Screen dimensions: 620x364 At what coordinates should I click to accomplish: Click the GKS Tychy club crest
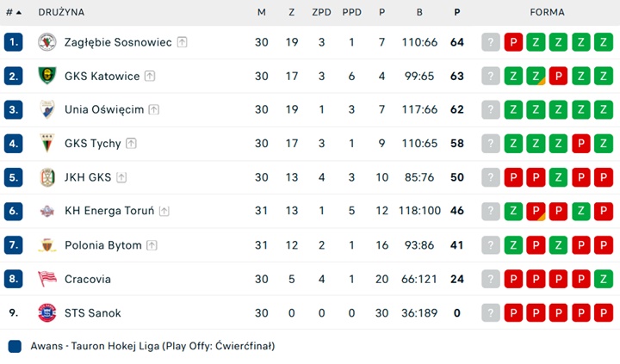[46, 144]
